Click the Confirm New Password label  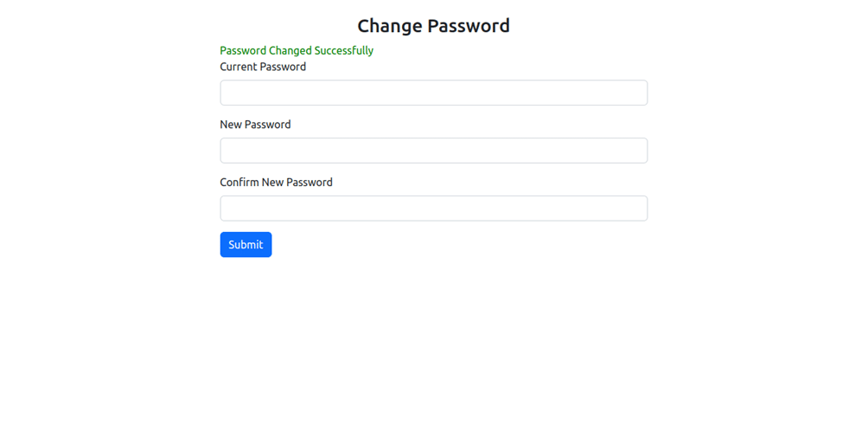[276, 183]
